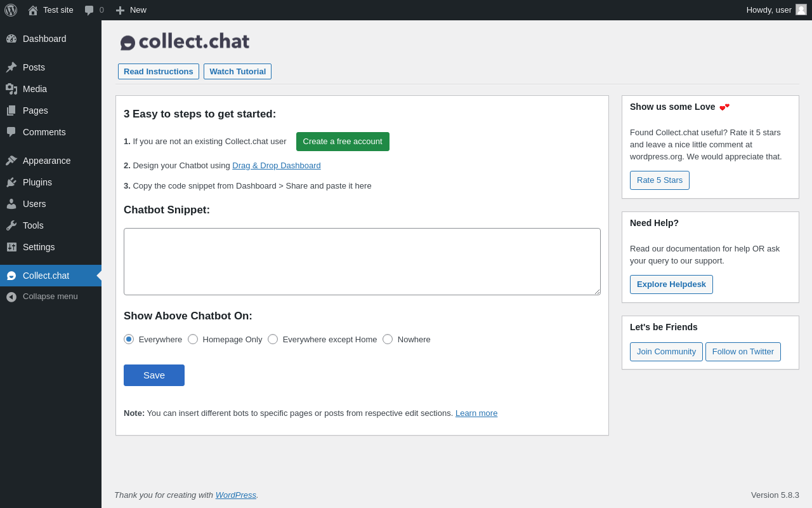
Task: Follow the Drag & Drop Dashboard link
Action: coord(277,166)
